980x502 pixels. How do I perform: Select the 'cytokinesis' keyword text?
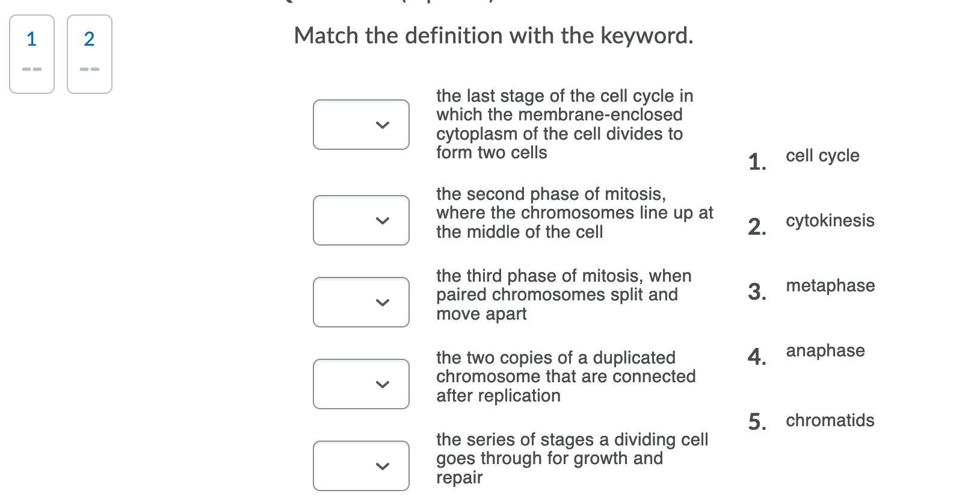(830, 221)
